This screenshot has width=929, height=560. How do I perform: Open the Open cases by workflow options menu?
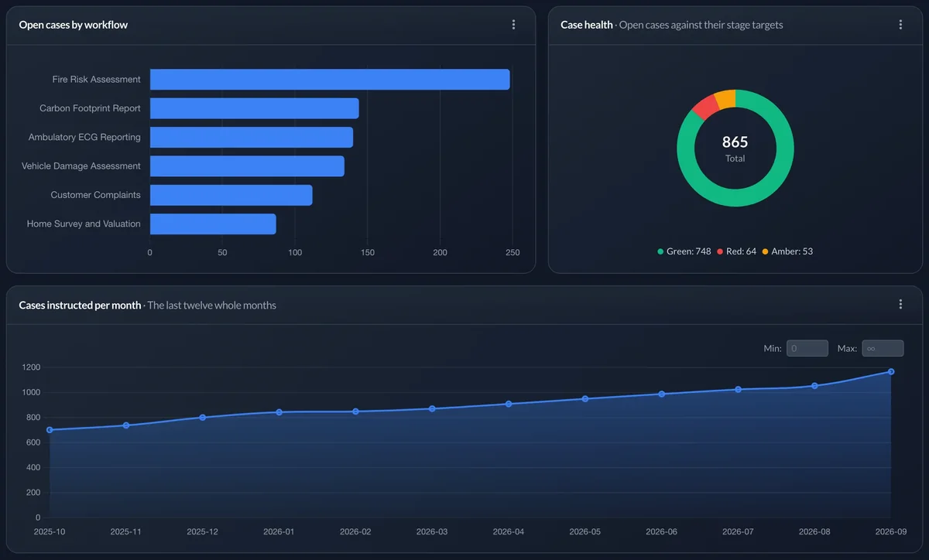point(513,25)
